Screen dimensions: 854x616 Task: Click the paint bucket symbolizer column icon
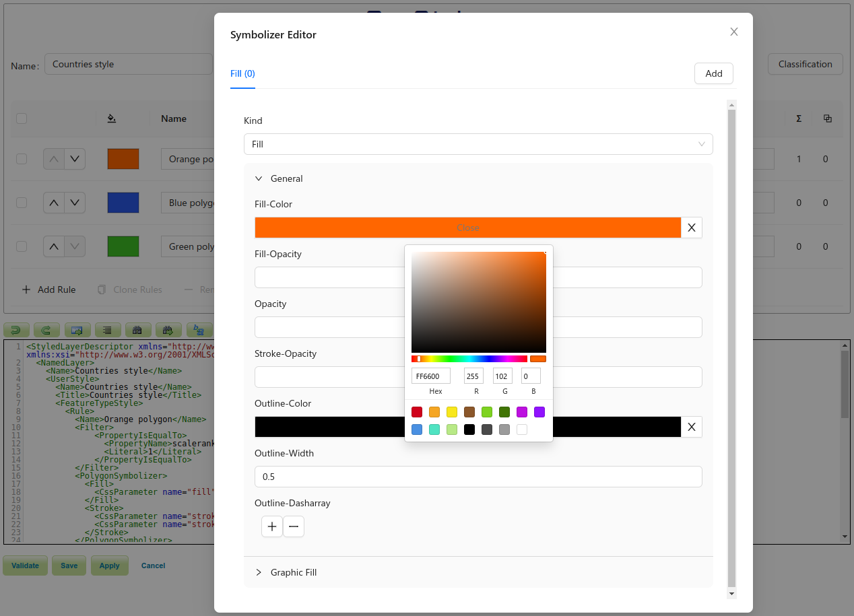point(111,118)
